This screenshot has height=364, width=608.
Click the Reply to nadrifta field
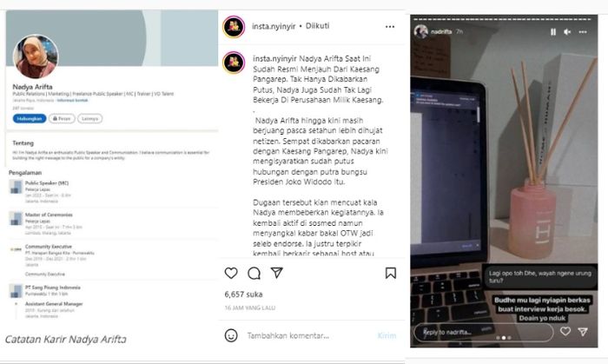coord(484,332)
